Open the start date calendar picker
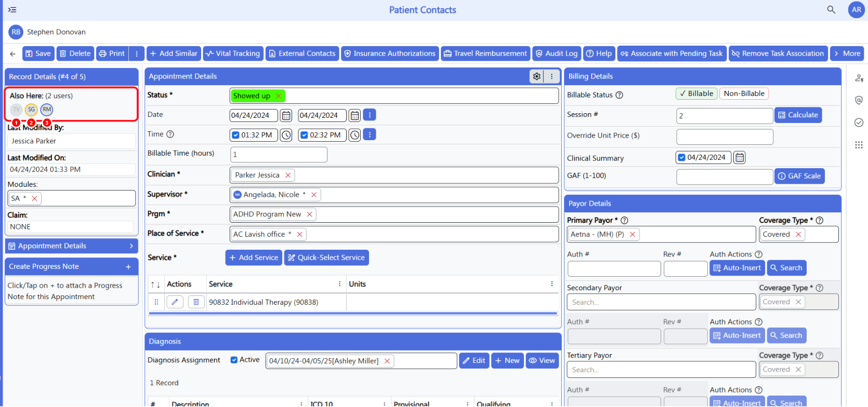 tap(286, 115)
